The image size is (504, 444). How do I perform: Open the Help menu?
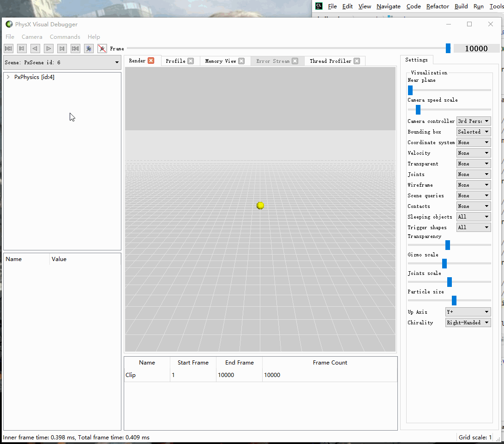coord(94,36)
